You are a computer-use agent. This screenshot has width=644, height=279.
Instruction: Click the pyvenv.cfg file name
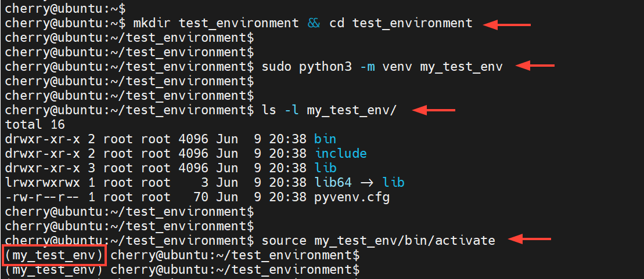(x=352, y=197)
